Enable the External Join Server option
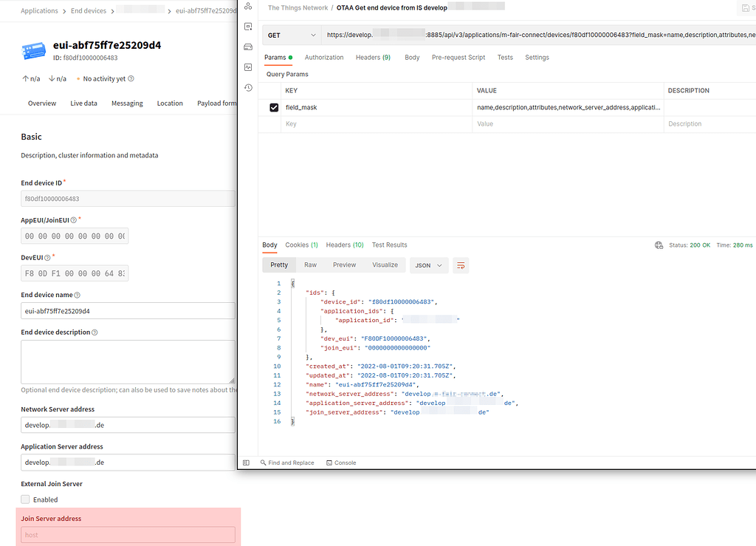Viewport: 756px width, 546px height. coord(25,499)
